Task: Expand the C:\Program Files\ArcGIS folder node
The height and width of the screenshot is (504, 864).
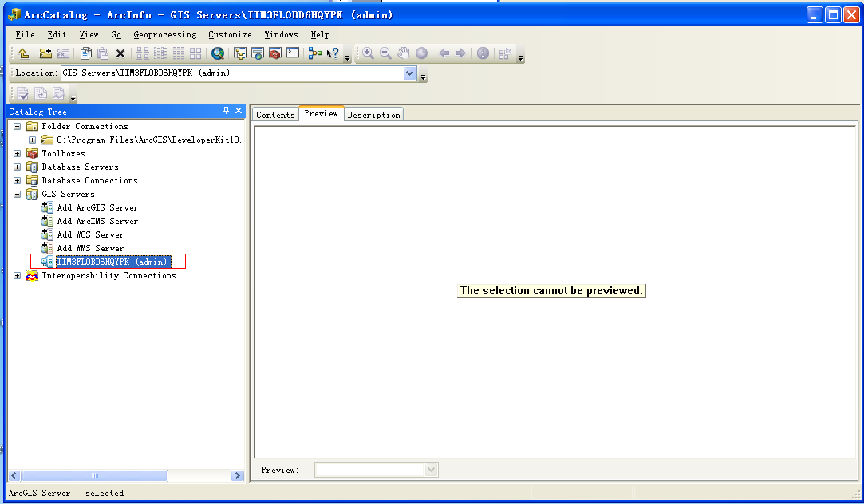Action: [32, 140]
